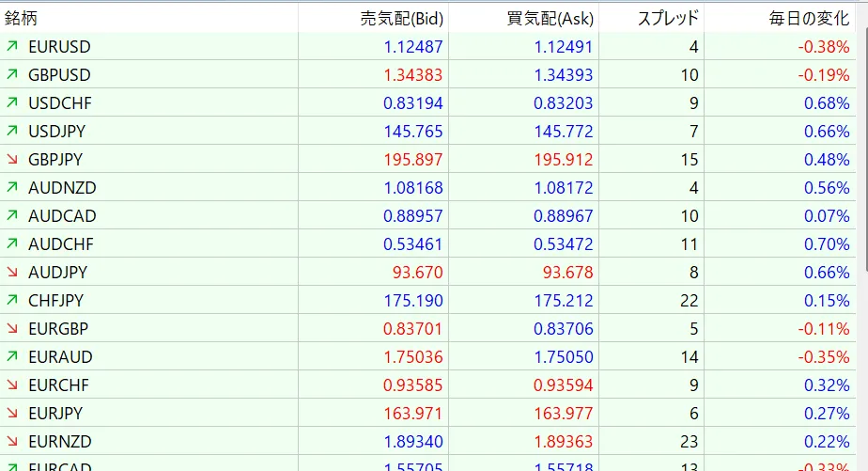Click the up arrow icon beside AUDCHF

coord(12,243)
